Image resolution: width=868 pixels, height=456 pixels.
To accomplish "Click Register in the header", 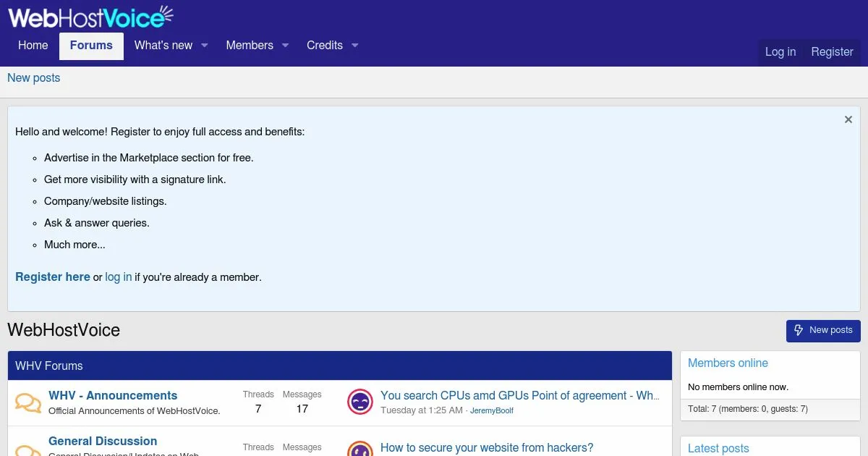I will coord(832,52).
